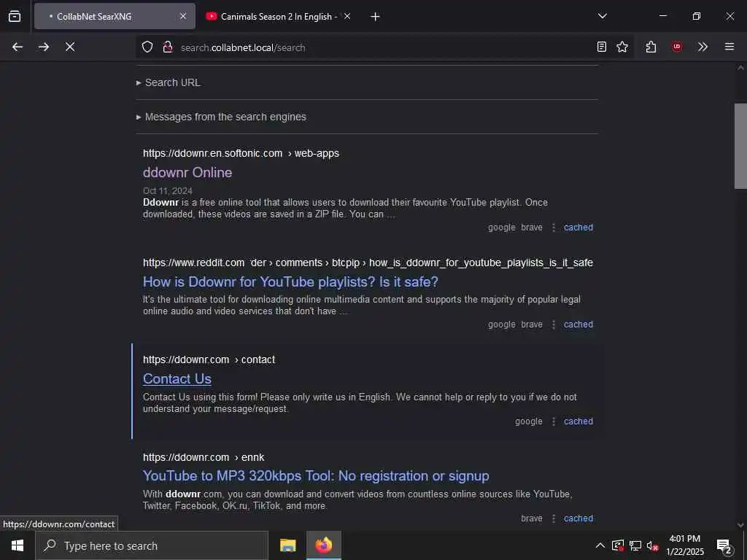Open the Firefox tab list icon
This screenshot has height=560, width=747.
point(15,16)
